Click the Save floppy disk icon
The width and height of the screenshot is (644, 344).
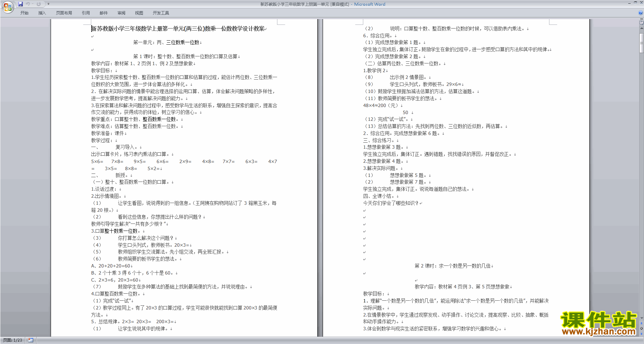(x=20, y=4)
